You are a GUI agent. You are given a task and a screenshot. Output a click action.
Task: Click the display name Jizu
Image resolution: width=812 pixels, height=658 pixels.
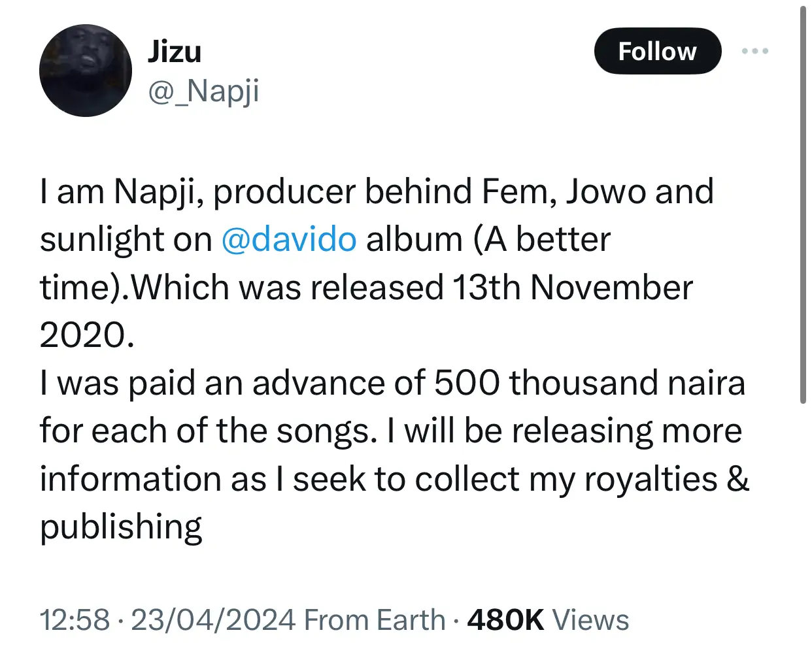pos(174,51)
